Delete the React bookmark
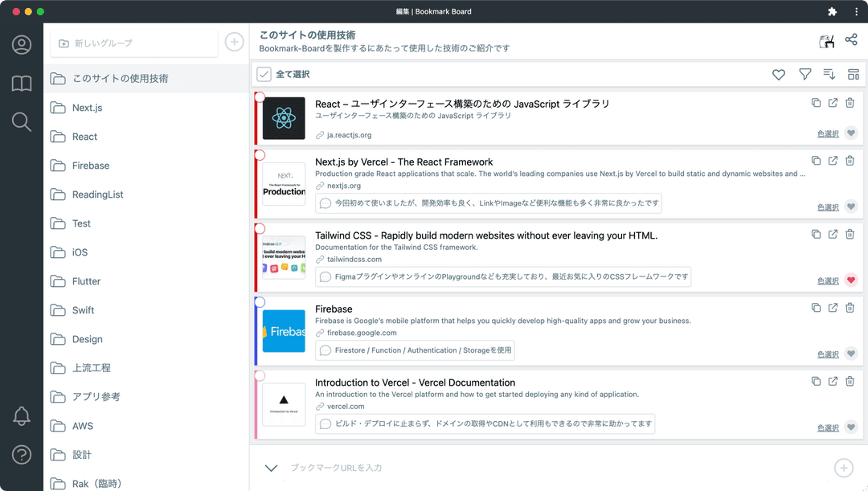Screen dimensions: 868x491 pyautogui.click(x=850, y=102)
